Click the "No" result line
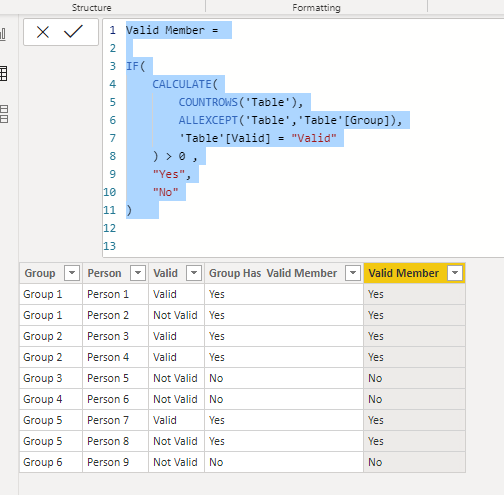The width and height of the screenshot is (504, 495). (x=165, y=192)
